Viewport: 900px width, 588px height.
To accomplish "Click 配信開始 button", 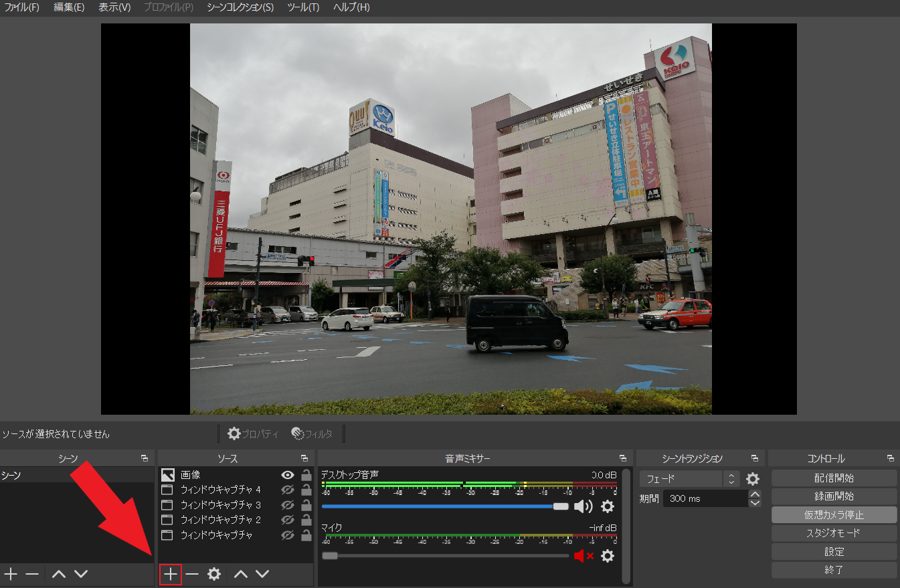I will 834,478.
